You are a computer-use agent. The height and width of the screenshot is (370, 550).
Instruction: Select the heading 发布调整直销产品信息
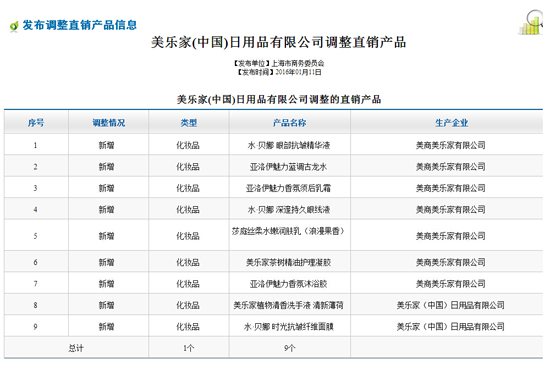coord(80,25)
